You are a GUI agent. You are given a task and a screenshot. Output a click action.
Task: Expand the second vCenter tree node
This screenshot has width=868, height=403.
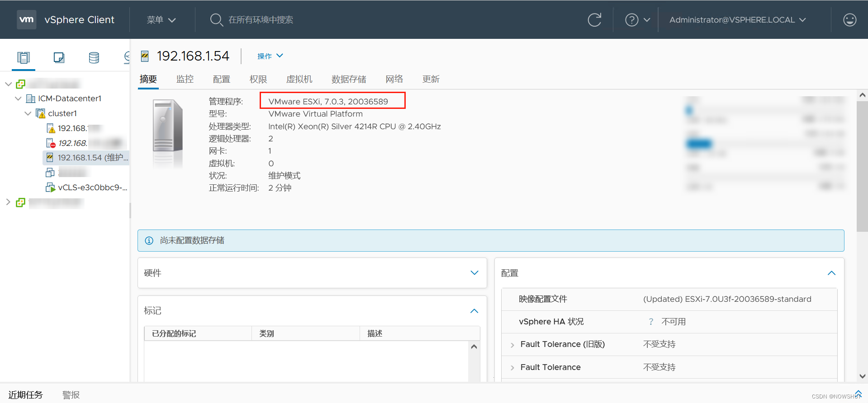[8, 202]
